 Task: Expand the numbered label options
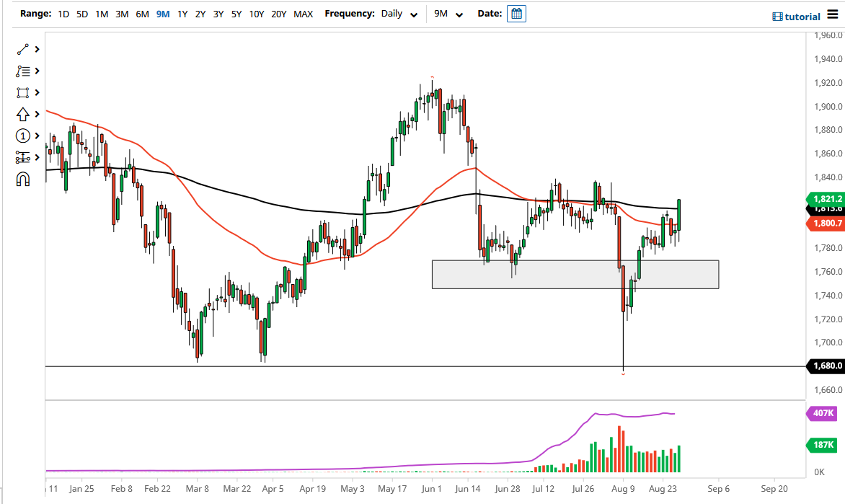pyautogui.click(x=37, y=136)
